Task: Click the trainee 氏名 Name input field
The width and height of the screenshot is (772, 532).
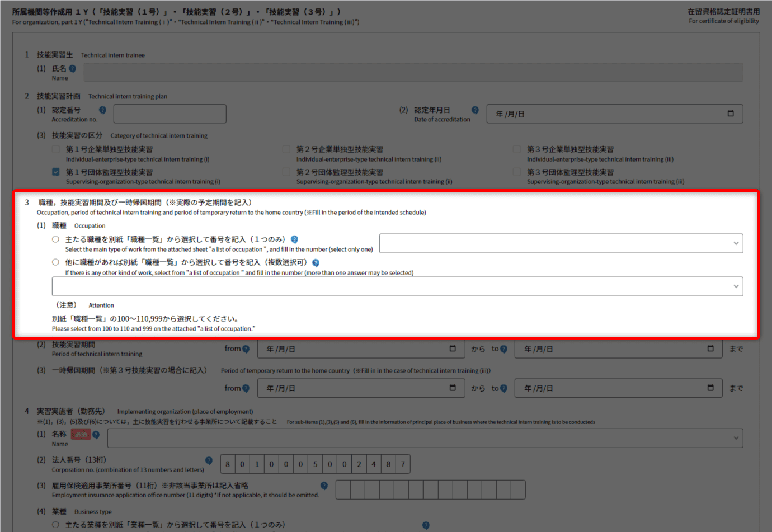Action: click(x=413, y=72)
